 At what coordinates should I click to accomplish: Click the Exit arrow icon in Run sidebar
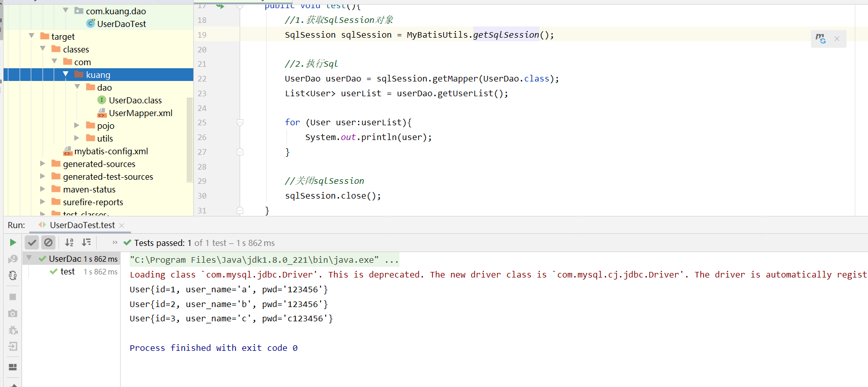point(13,346)
